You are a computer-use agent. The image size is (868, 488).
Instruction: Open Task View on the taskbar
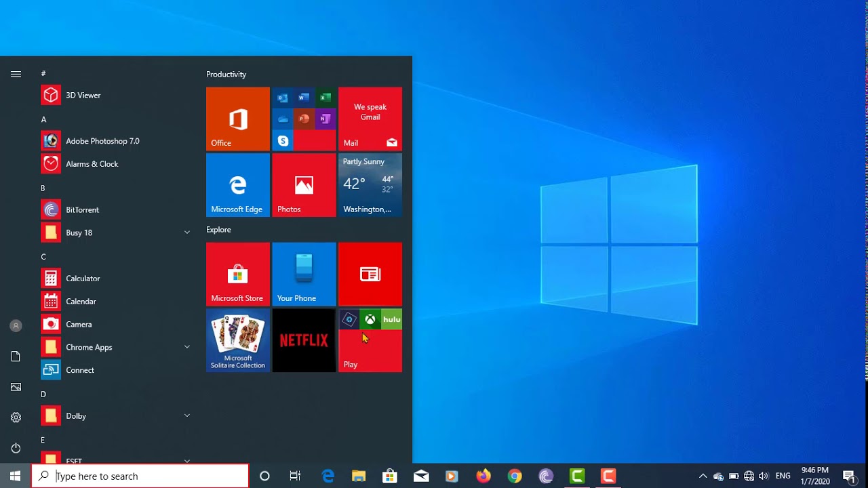295,476
